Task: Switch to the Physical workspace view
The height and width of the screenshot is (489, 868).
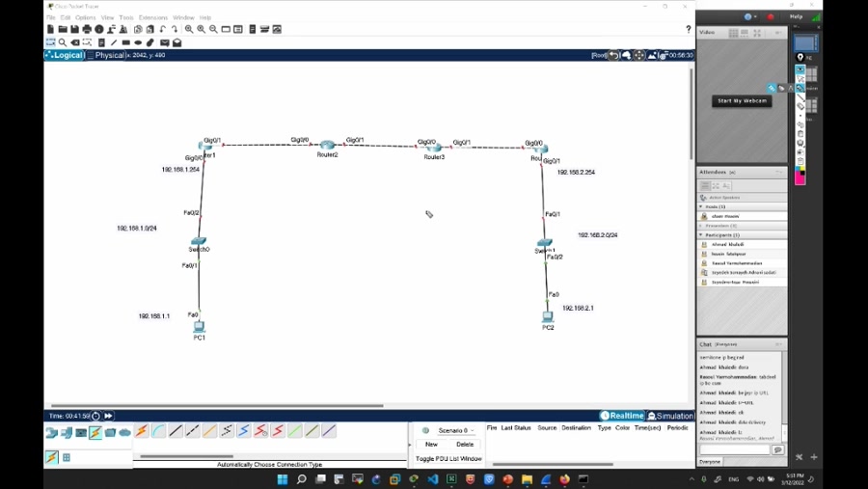Action: pos(106,55)
